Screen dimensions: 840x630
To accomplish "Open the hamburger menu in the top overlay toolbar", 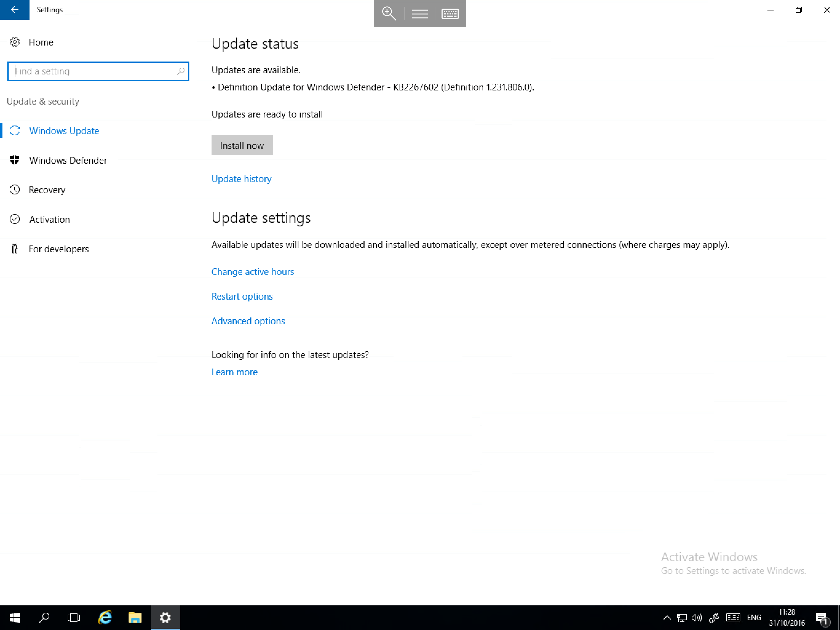I will click(x=420, y=14).
